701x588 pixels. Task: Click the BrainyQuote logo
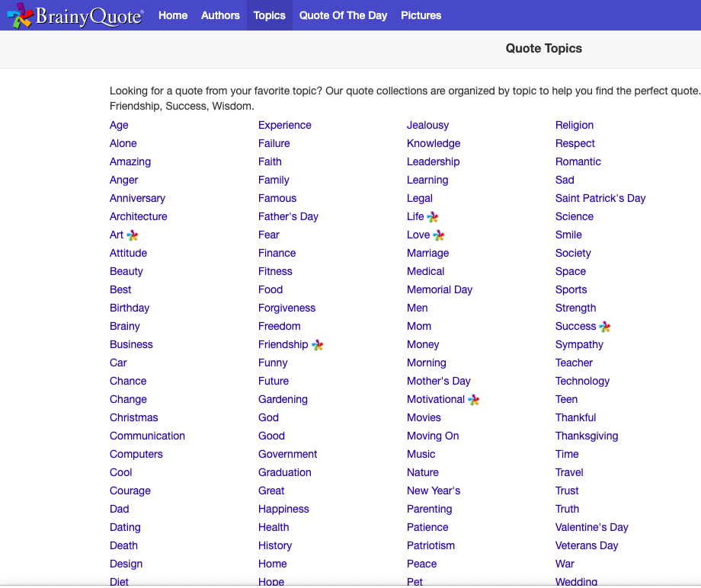[75, 16]
